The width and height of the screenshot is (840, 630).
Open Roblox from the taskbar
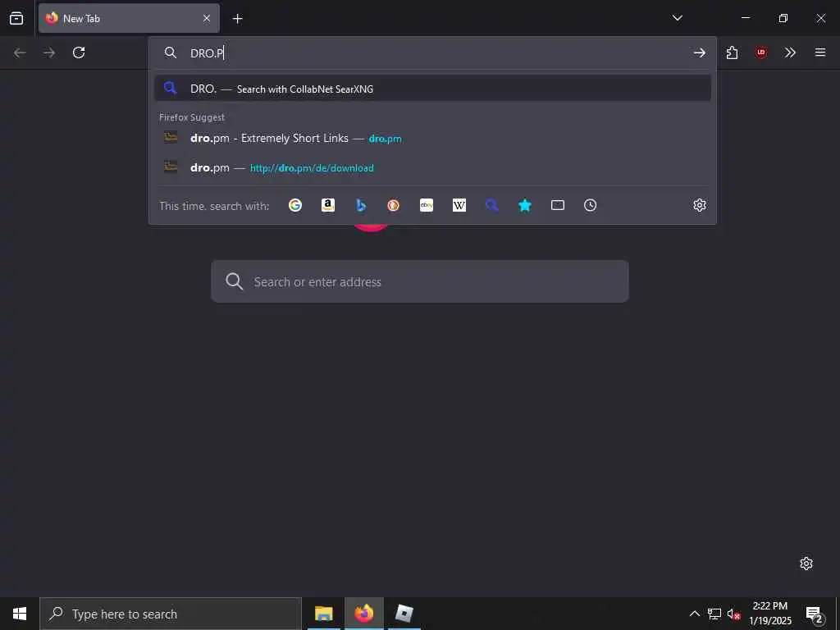coord(404,614)
